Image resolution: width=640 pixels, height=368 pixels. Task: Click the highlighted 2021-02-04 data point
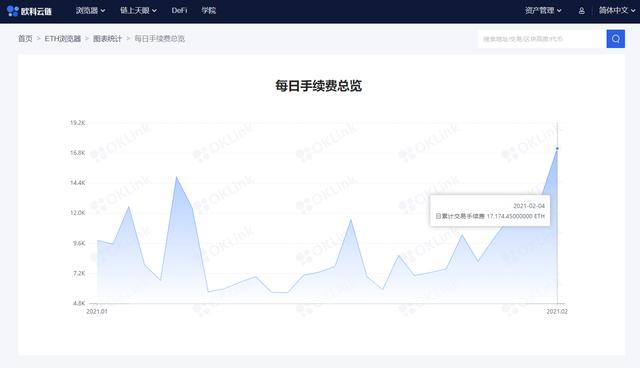click(x=557, y=149)
